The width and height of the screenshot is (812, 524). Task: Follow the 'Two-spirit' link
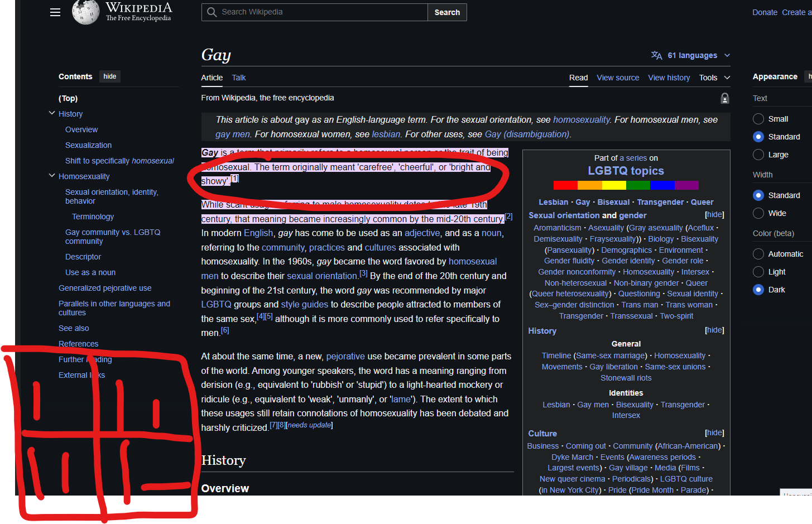676,316
